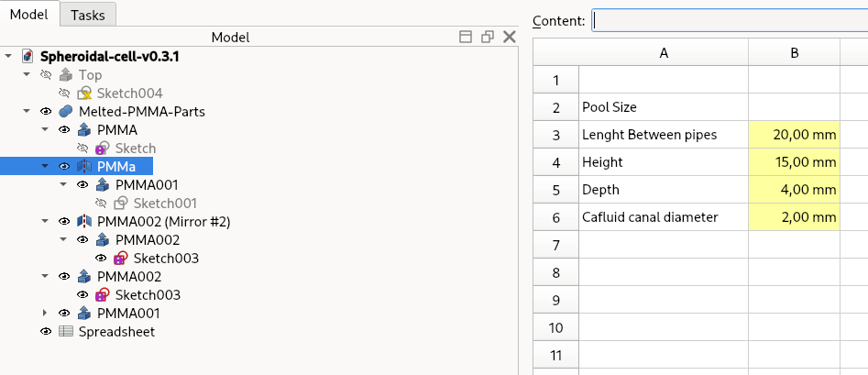Click the Spreadsheet table icon in tree
868x375 pixels.
tap(65, 331)
